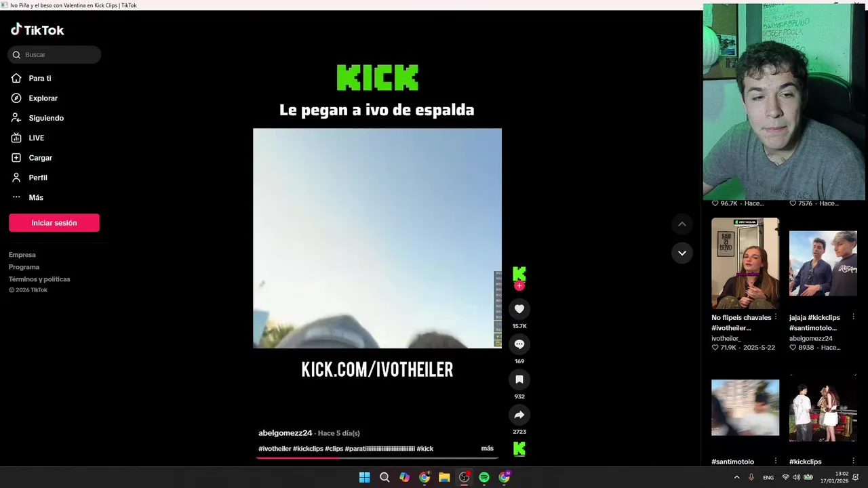Open the notifications bell icon
This screenshot has width=868, height=488.
(x=856, y=477)
